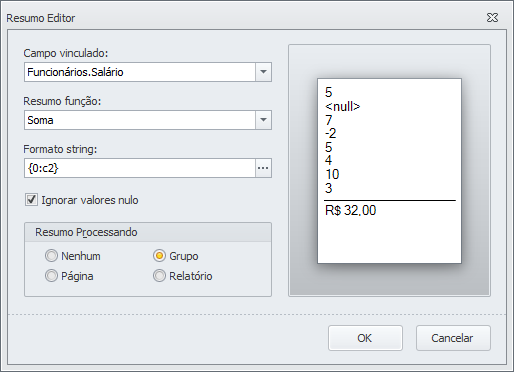Click the Formato string label
Image resolution: width=514 pixels, height=372 pixels.
point(60,149)
